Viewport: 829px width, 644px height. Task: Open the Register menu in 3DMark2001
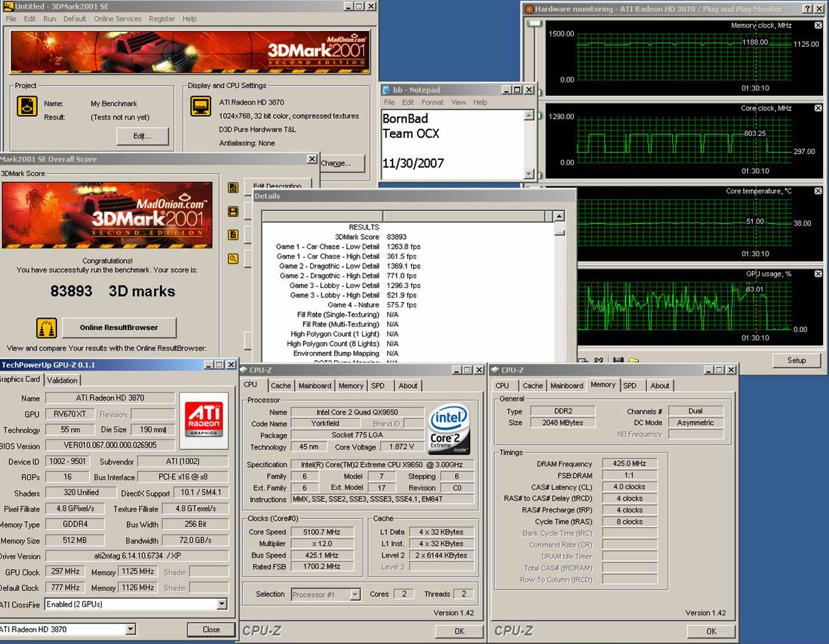click(x=161, y=19)
